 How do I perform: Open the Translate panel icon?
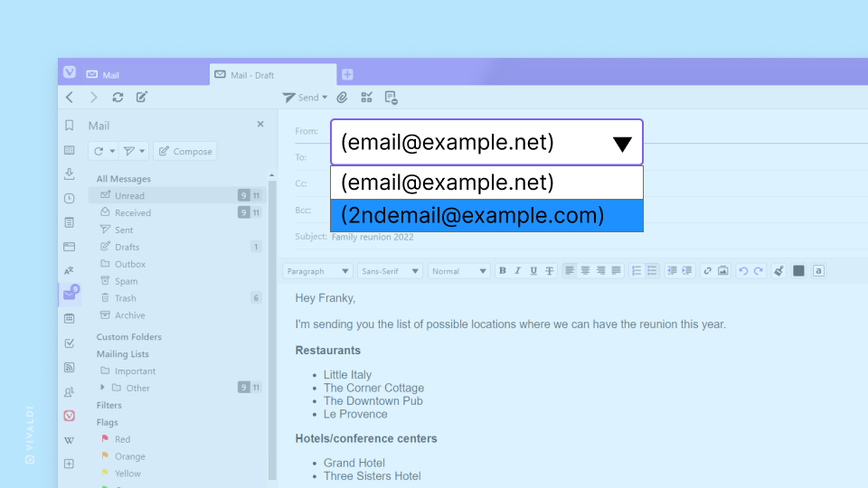pos(70,270)
